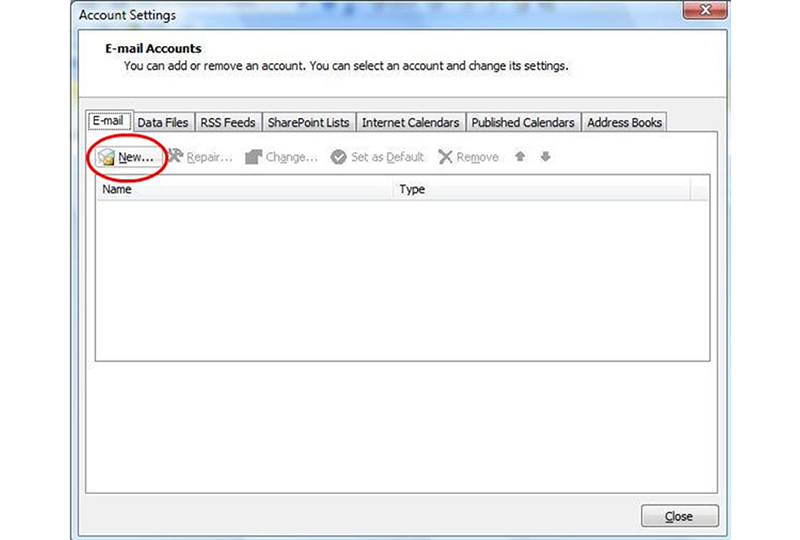This screenshot has width=800, height=540.
Task: Show the Address Books tab
Action: point(624,123)
